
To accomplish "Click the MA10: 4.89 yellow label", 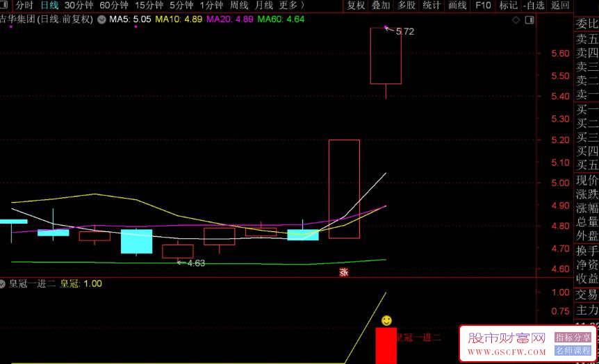I will click(179, 19).
